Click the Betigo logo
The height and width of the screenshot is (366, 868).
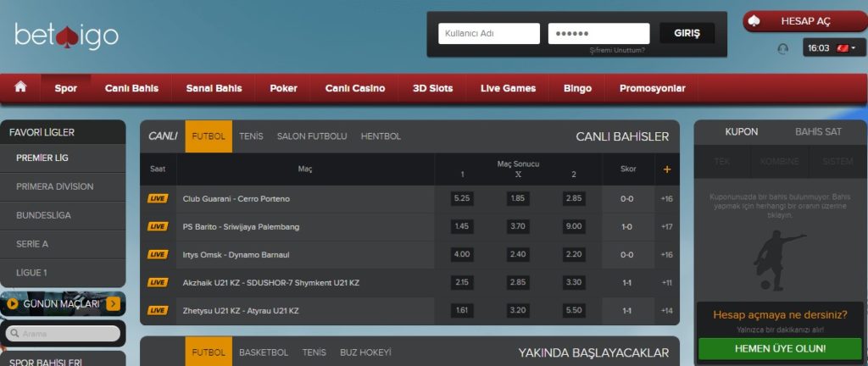coord(66,36)
